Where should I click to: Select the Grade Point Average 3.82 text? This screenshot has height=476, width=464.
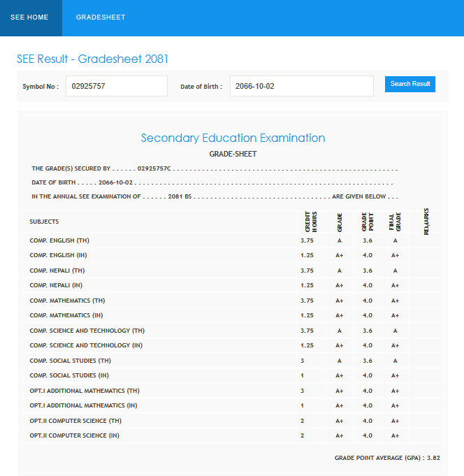[x=387, y=458]
